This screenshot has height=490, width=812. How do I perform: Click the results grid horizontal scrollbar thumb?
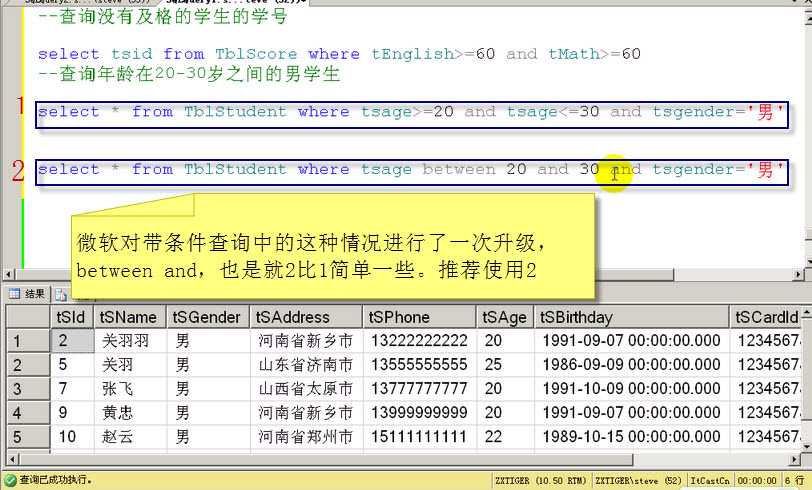point(325,459)
